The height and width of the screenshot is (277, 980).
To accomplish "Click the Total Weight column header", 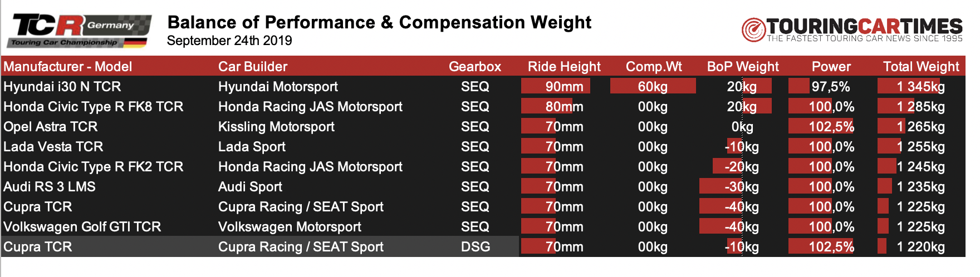I will pos(921,67).
